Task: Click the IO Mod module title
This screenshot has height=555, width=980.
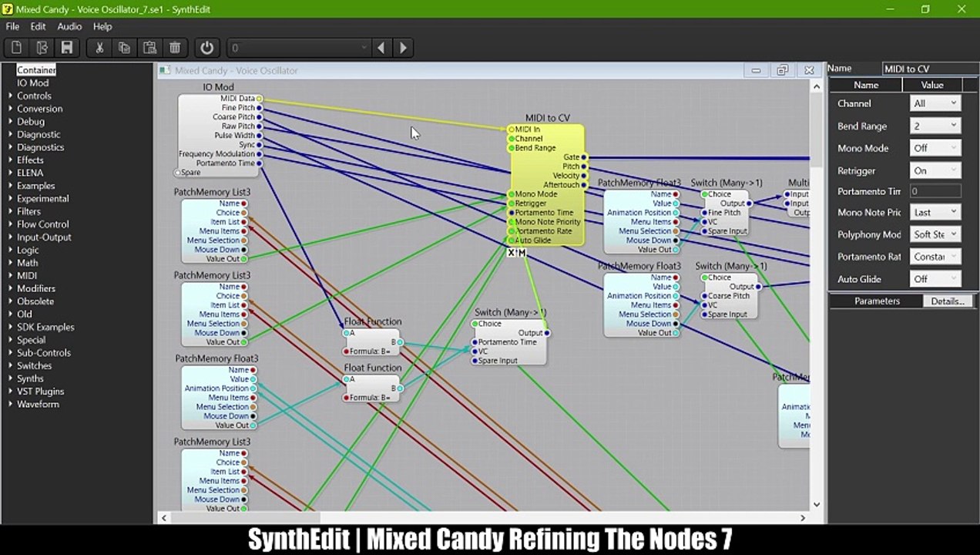Action: pyautogui.click(x=218, y=87)
